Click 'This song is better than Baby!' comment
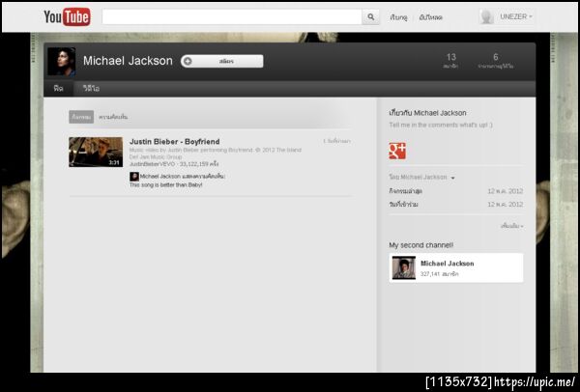 (165, 184)
